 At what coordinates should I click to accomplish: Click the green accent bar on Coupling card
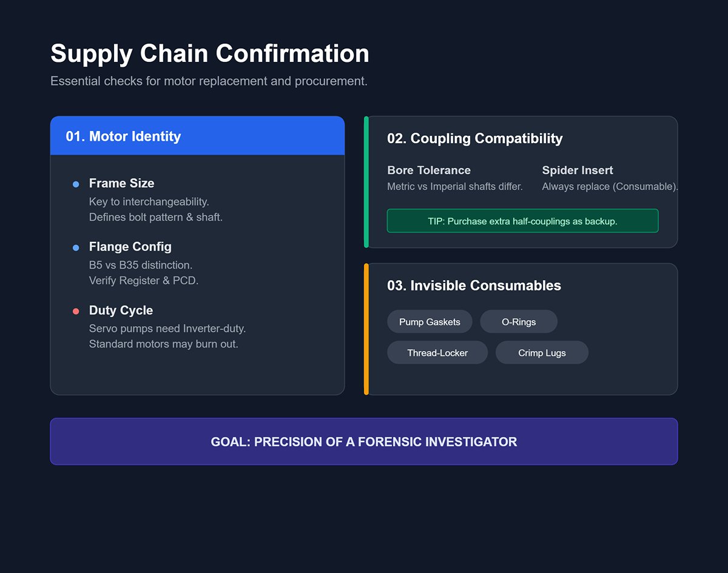pos(366,182)
